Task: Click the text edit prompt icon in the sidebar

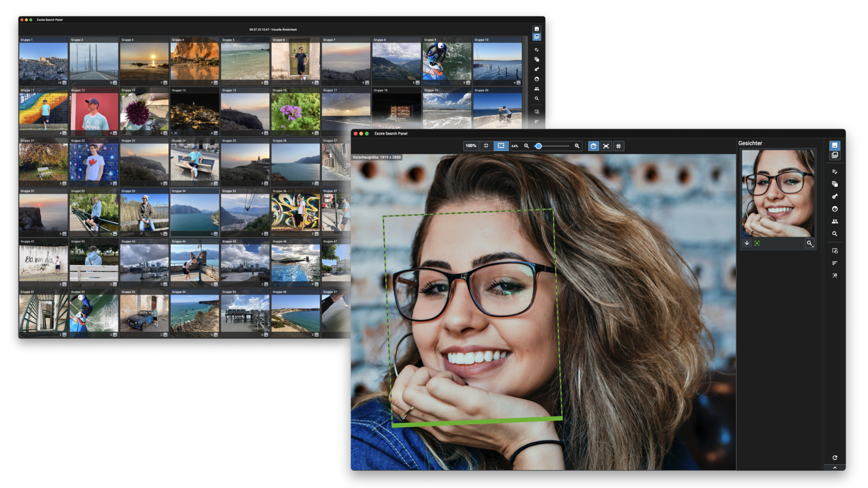Action: point(835,172)
